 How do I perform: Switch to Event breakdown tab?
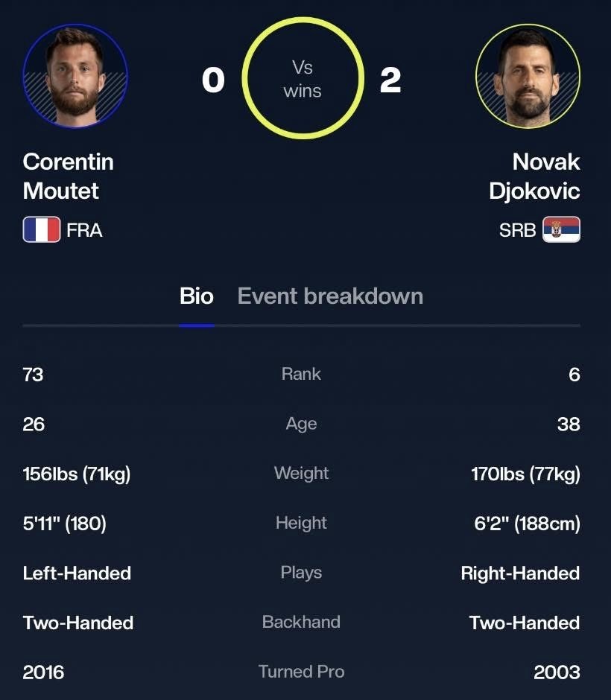[x=331, y=296]
